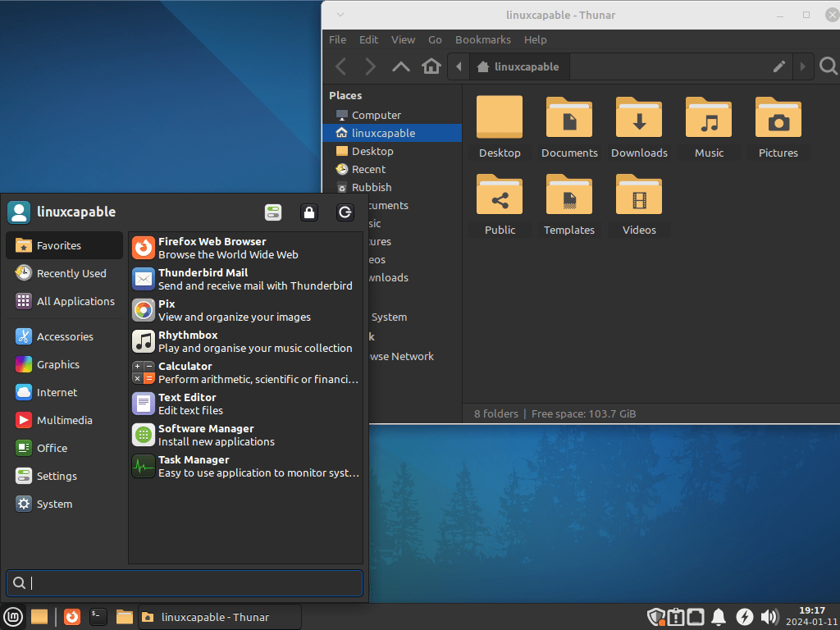The width and height of the screenshot is (840, 630).
Task: Focus the application menu search field
Action: pyautogui.click(x=185, y=583)
